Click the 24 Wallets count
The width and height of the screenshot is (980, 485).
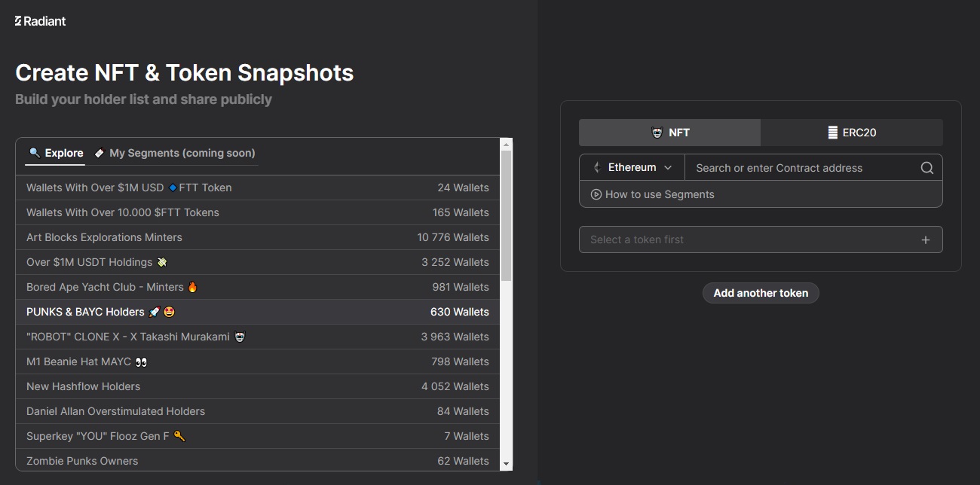tap(464, 188)
